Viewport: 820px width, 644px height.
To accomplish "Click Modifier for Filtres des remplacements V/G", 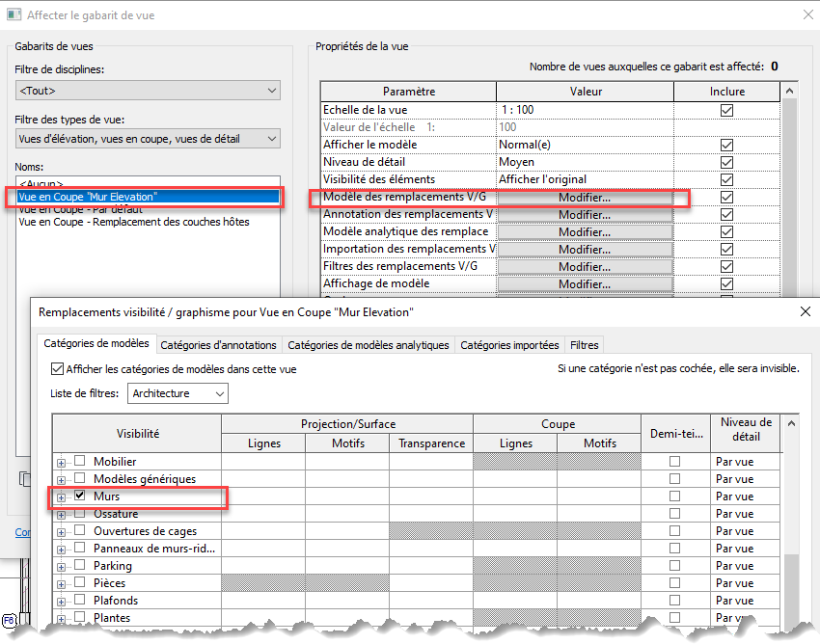I will pyautogui.click(x=585, y=267).
